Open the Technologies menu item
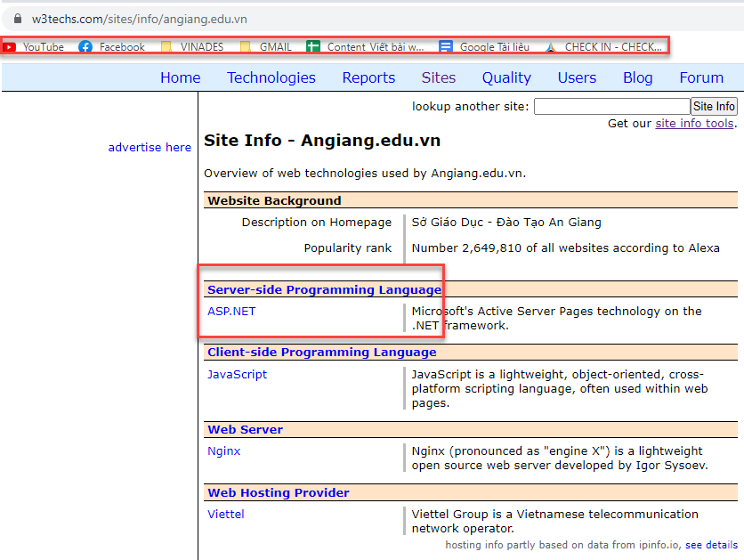This screenshot has height=560, width=744. (271, 77)
